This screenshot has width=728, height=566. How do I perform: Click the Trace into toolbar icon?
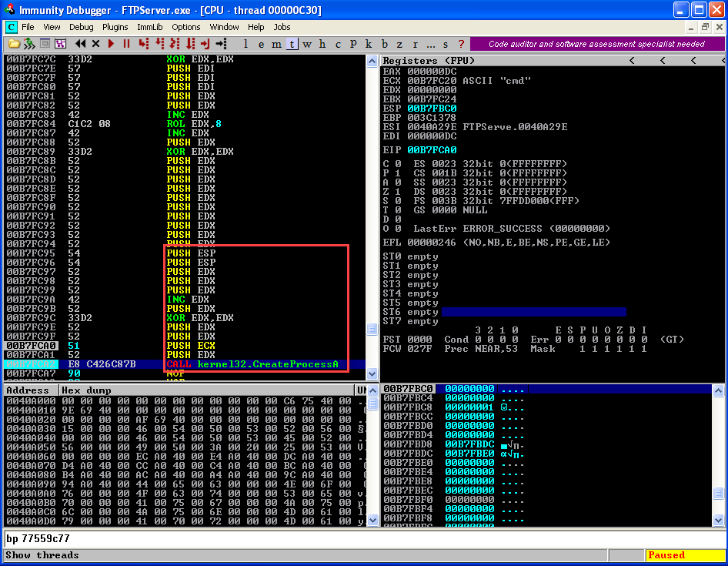pyautogui.click(x=175, y=44)
